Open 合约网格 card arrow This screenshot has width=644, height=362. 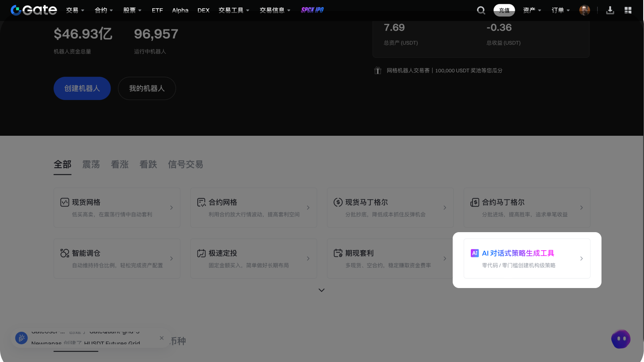pos(308,207)
